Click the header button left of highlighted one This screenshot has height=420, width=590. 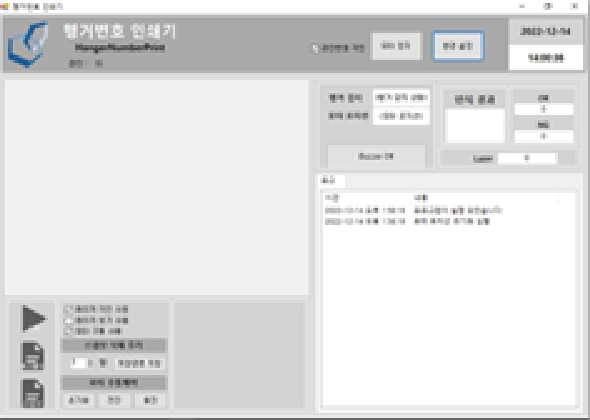396,46
